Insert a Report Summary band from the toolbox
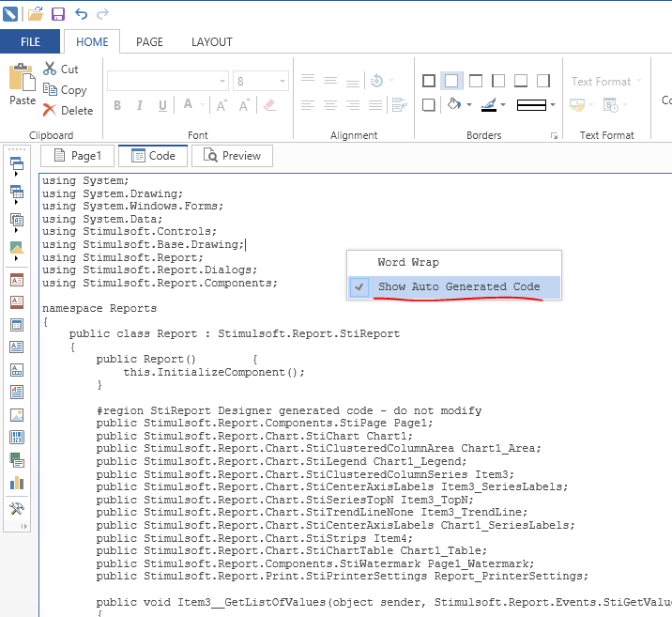Viewport: 672px width, 617px height. (x=17, y=301)
